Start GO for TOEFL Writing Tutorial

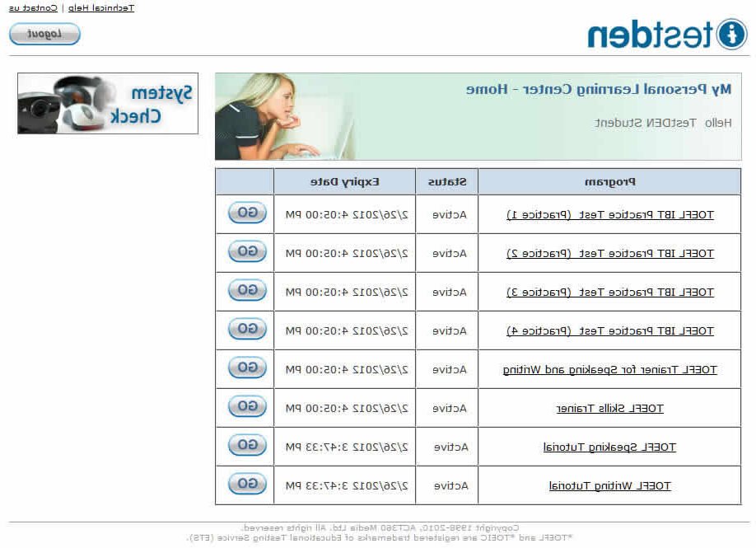click(247, 484)
